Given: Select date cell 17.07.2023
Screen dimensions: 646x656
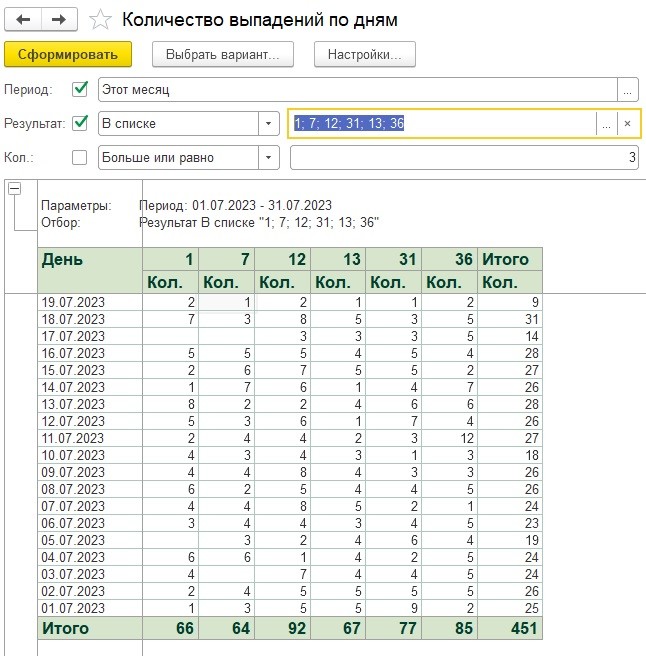Looking at the screenshot, I should [90, 336].
